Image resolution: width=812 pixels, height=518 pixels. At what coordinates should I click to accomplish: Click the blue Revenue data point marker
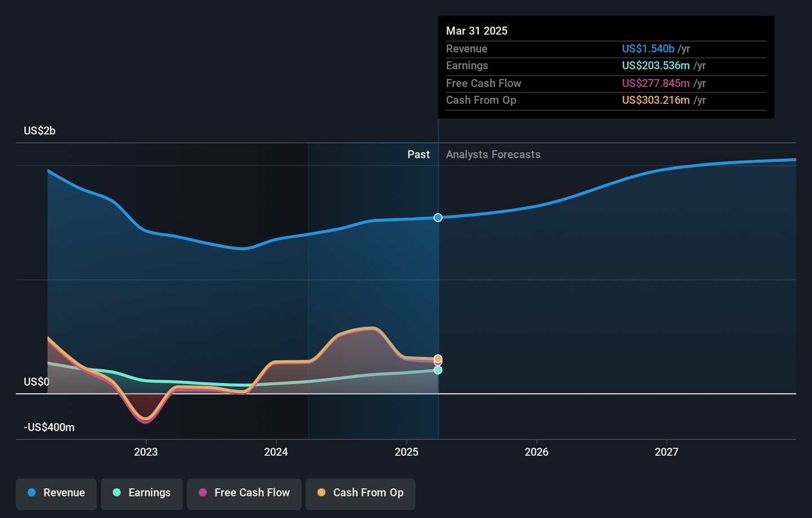point(438,218)
